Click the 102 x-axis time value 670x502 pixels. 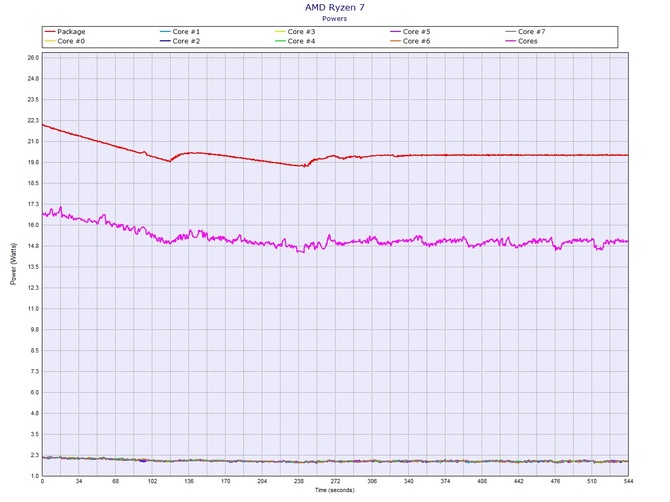pos(152,481)
